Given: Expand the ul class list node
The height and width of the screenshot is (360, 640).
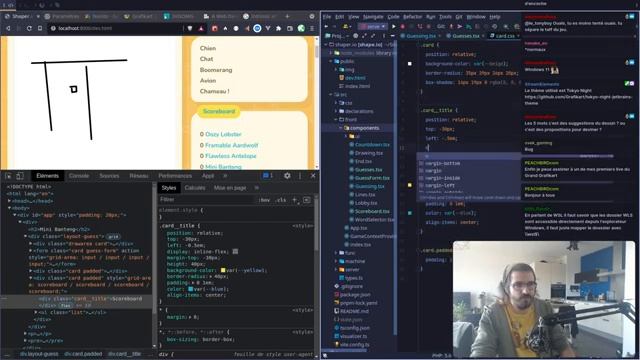Looking at the screenshot, I should 36,312.
